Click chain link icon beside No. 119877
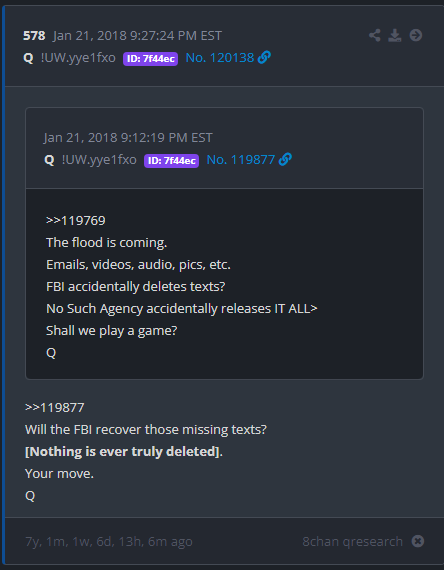The image size is (444, 570). (x=285, y=159)
